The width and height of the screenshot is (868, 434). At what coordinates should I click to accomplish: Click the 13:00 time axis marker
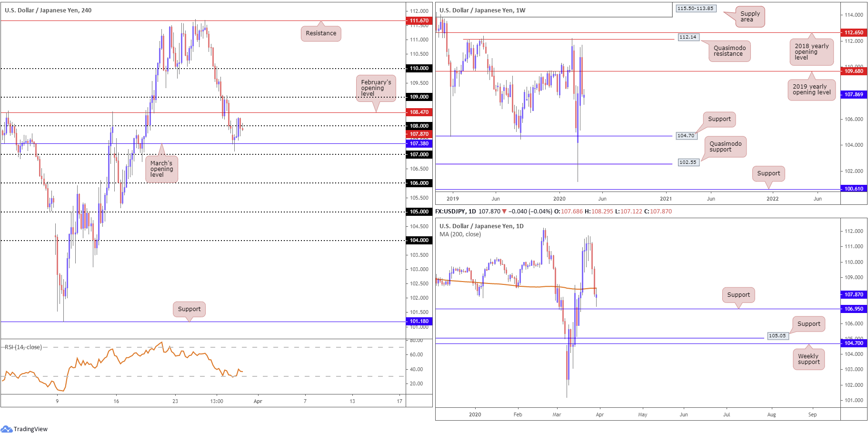point(217,401)
